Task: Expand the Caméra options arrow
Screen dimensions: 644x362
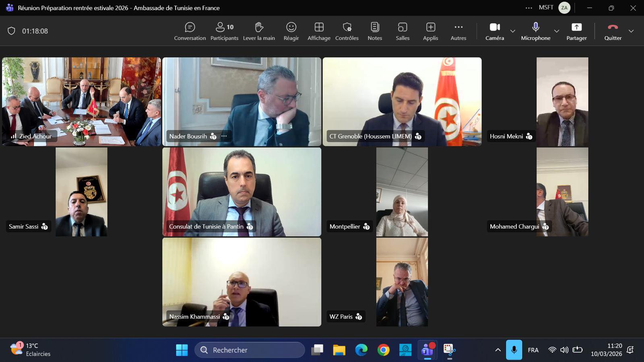Action: [512, 31]
